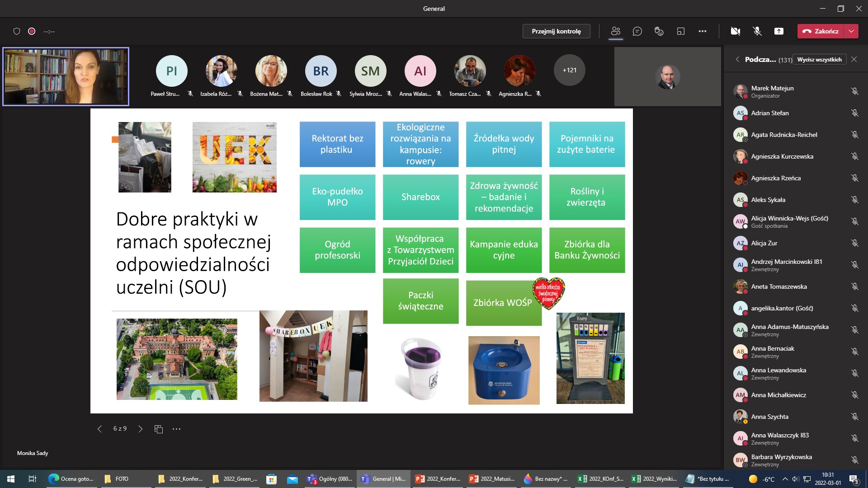Image resolution: width=868 pixels, height=488 pixels.
Task: Open the breakout rooms icon
Action: tap(681, 31)
